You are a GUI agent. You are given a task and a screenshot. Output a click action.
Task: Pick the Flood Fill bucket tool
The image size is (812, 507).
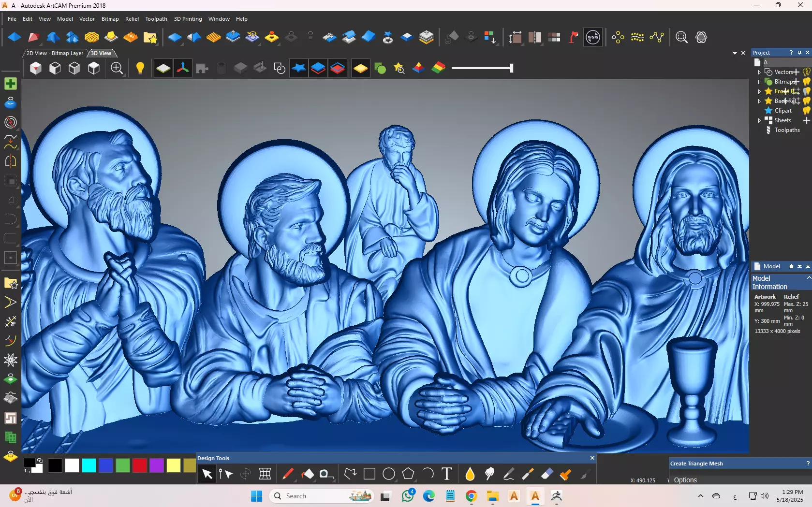(x=307, y=474)
